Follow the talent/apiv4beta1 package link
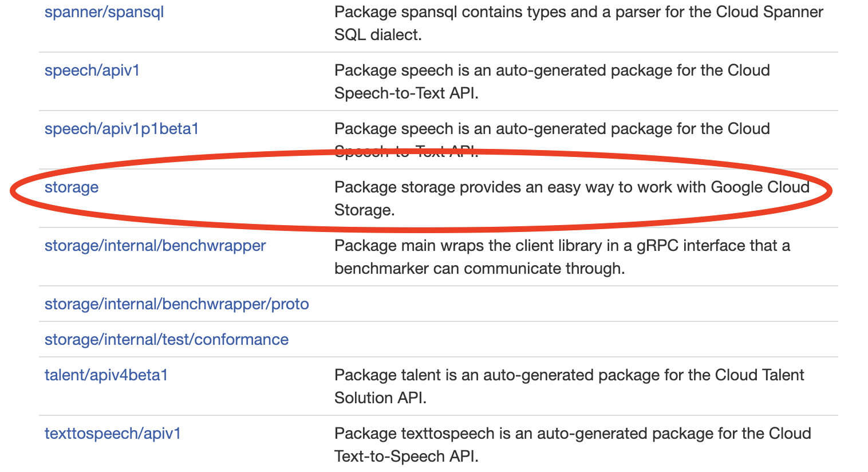868x472 pixels. click(106, 375)
